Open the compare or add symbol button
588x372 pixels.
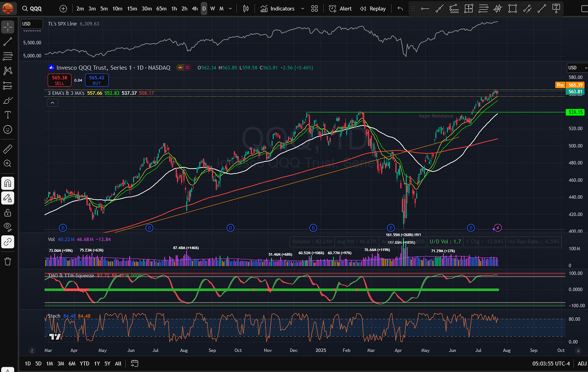(x=63, y=8)
